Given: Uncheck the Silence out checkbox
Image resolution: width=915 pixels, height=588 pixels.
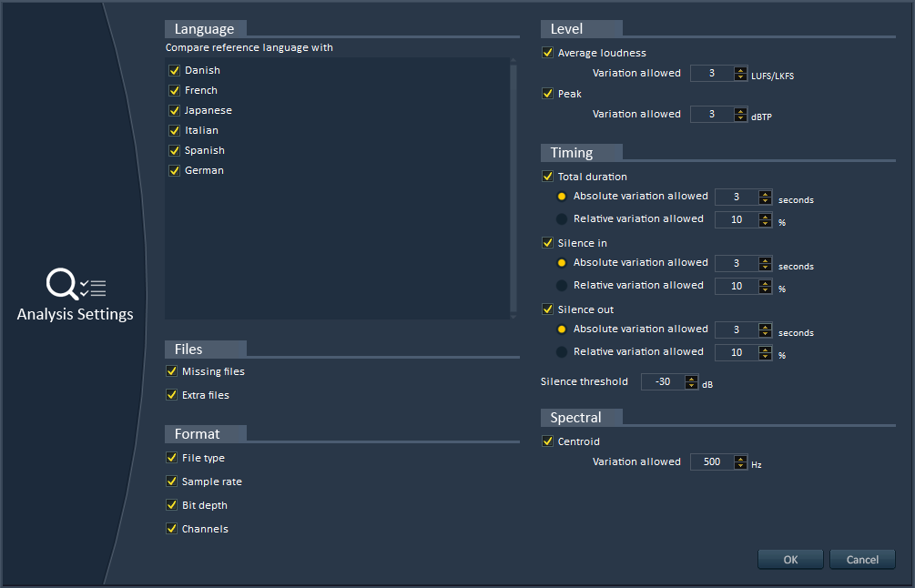Looking at the screenshot, I should (547, 309).
